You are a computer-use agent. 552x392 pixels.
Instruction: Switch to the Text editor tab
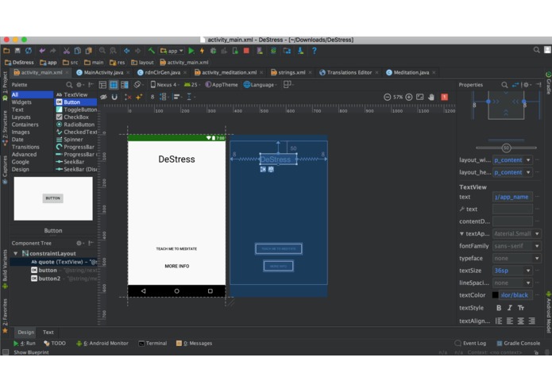point(48,332)
